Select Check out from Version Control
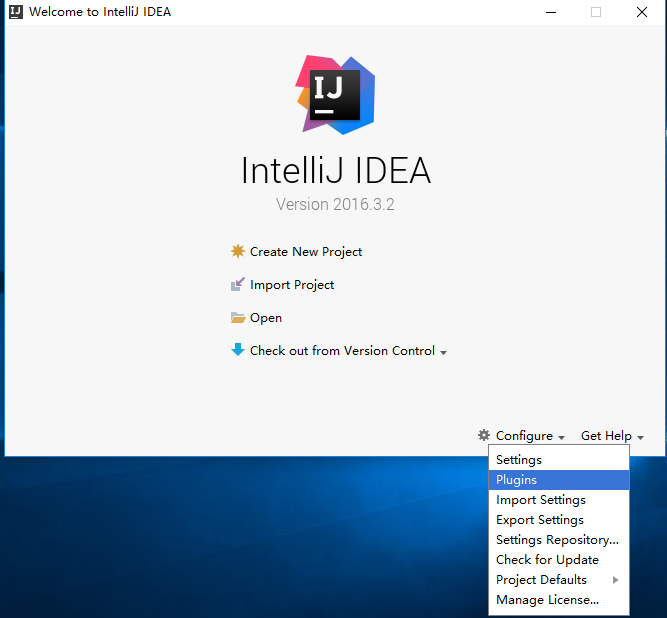Image resolution: width=667 pixels, height=618 pixels. pos(342,350)
